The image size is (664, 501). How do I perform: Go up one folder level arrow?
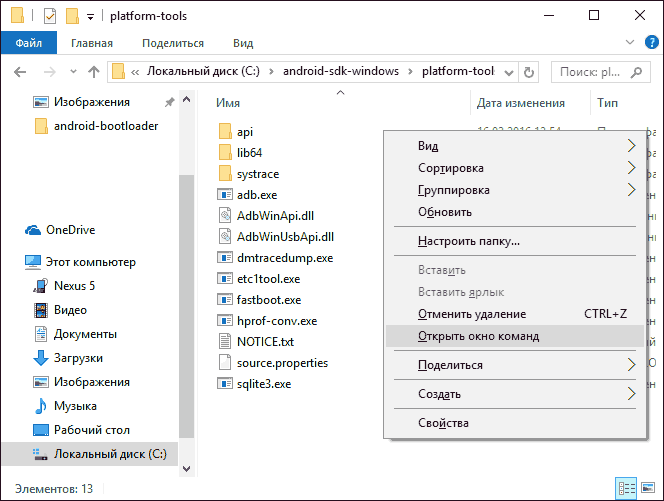pyautogui.click(x=94, y=72)
